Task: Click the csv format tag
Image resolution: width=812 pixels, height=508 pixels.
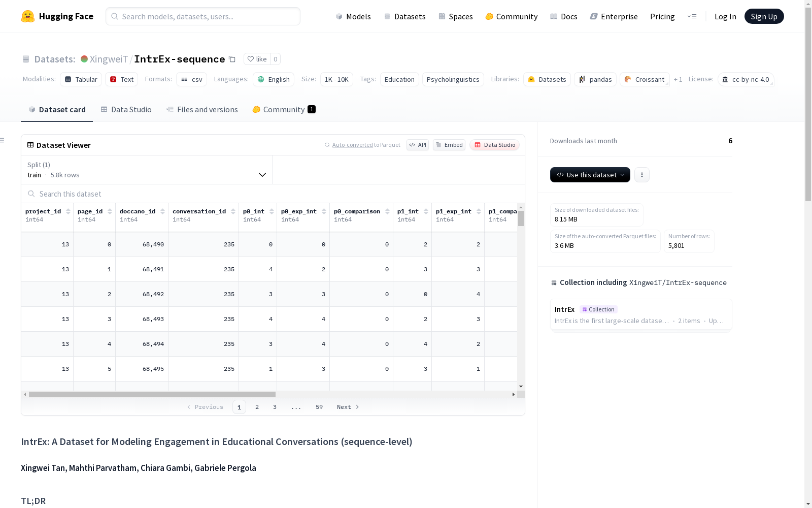Action: tap(192, 79)
